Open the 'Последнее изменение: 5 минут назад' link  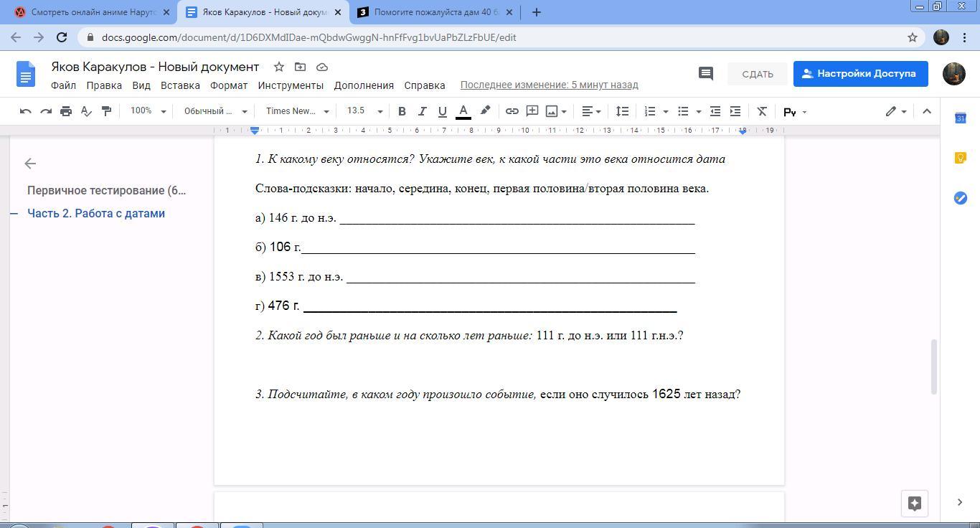pos(549,85)
